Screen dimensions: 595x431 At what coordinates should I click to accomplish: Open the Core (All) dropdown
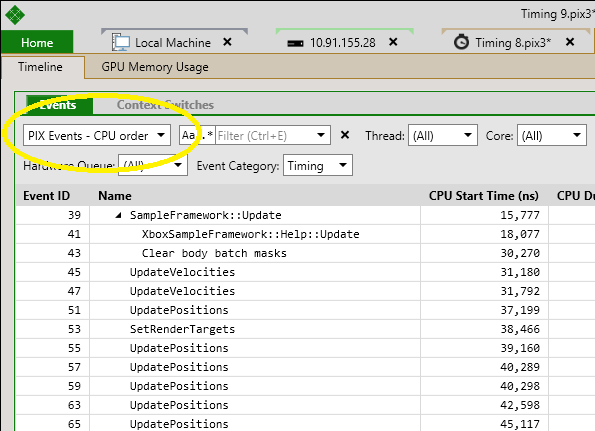point(552,135)
